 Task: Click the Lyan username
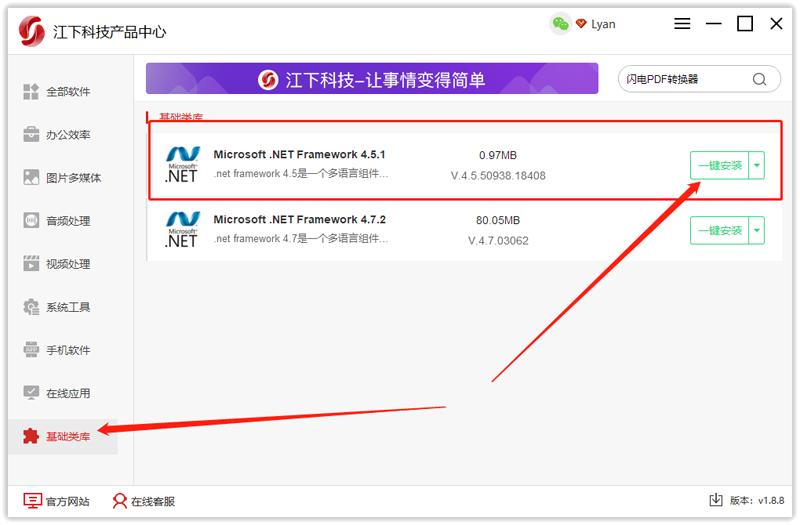click(603, 24)
